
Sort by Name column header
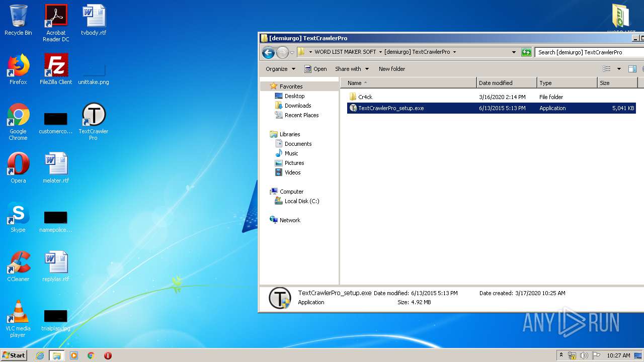pyautogui.click(x=408, y=83)
